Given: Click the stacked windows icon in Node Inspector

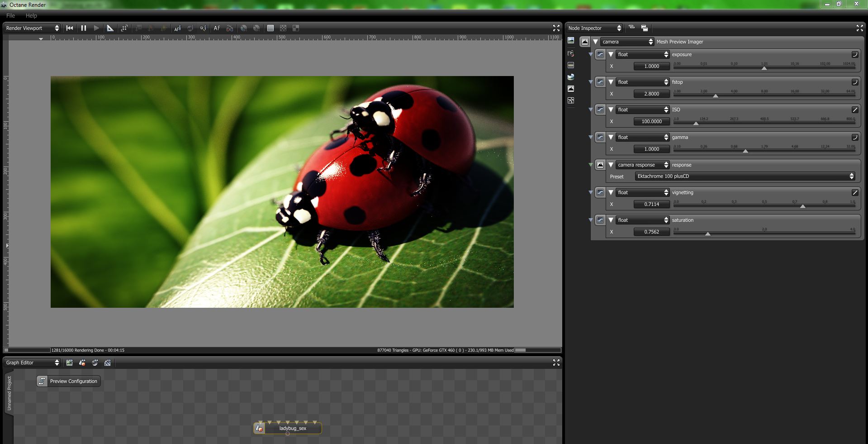Looking at the screenshot, I should [x=645, y=28].
